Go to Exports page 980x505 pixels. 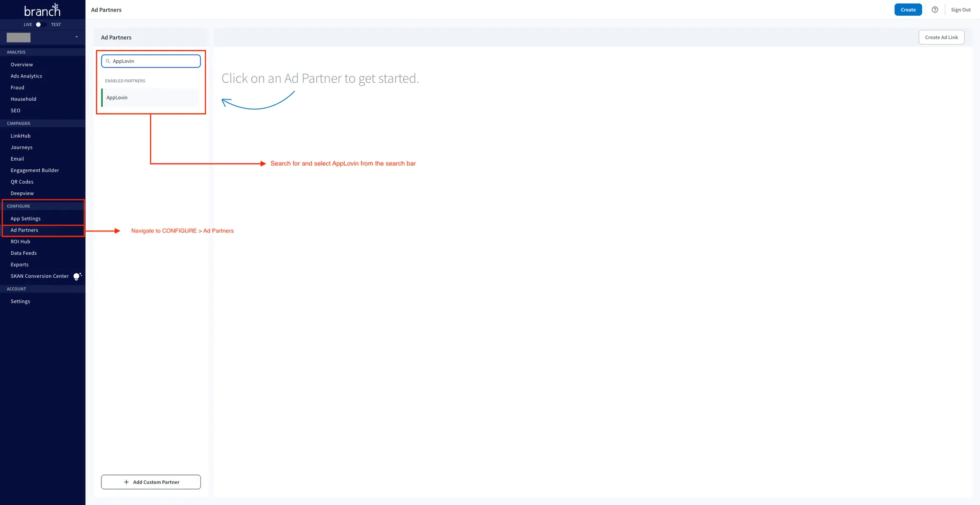[20, 264]
